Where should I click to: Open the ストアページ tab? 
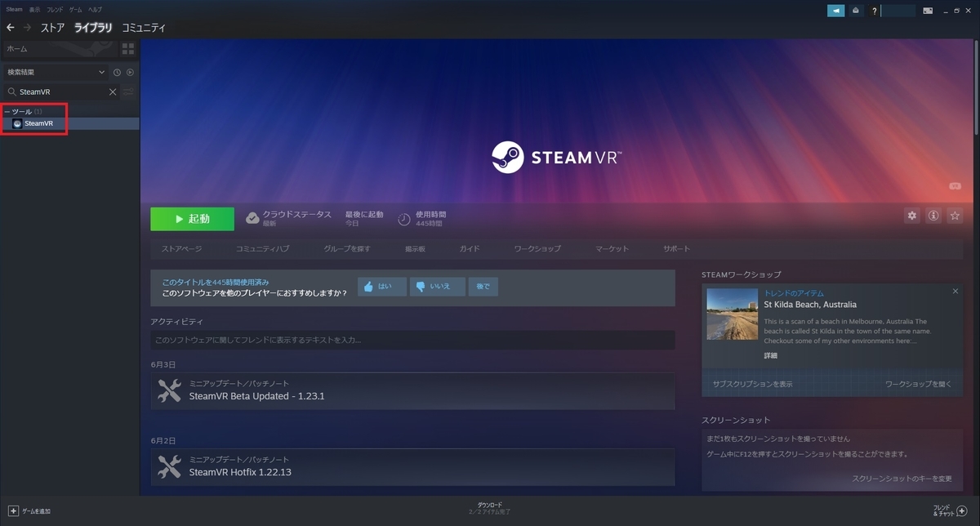click(181, 248)
